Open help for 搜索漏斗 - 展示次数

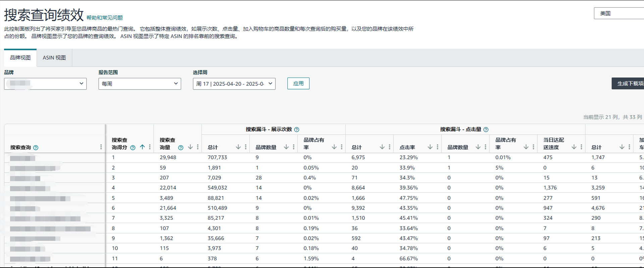click(297, 129)
